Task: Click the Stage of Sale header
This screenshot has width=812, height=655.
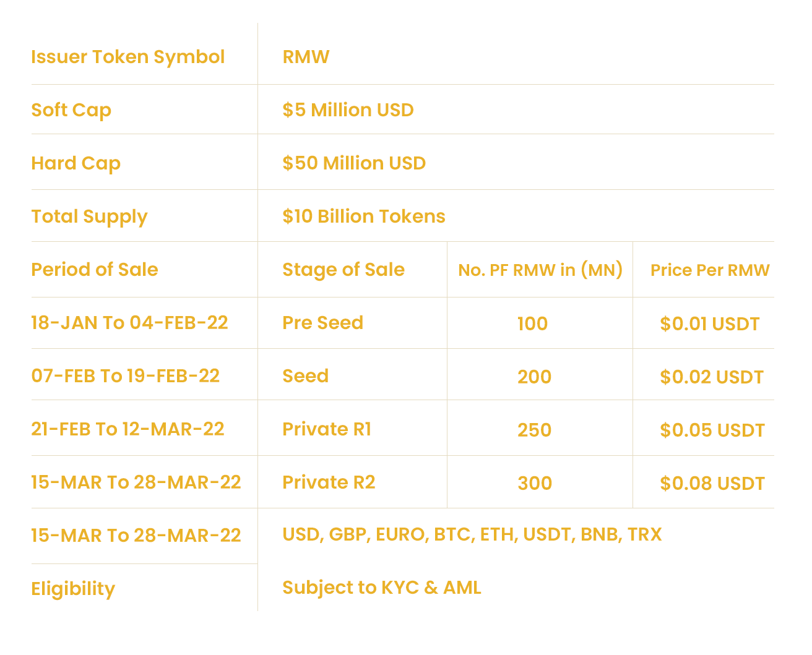Action: pyautogui.click(x=343, y=270)
